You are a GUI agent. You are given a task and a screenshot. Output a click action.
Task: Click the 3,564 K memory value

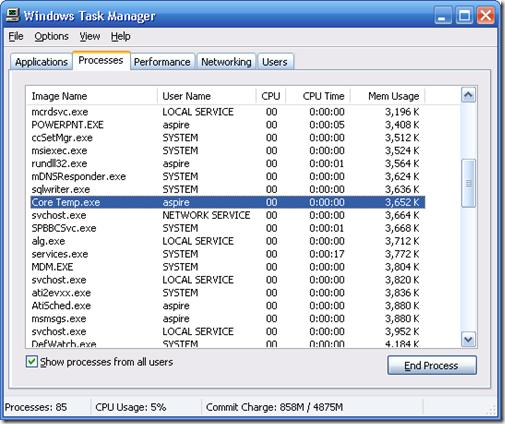click(x=402, y=163)
